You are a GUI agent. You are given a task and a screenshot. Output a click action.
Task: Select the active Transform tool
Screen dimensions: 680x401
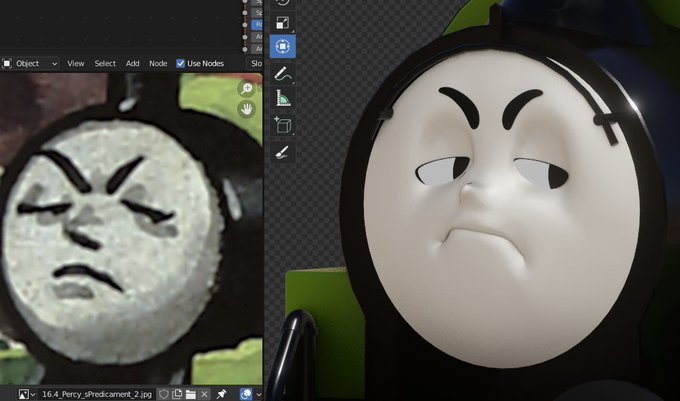click(x=283, y=46)
